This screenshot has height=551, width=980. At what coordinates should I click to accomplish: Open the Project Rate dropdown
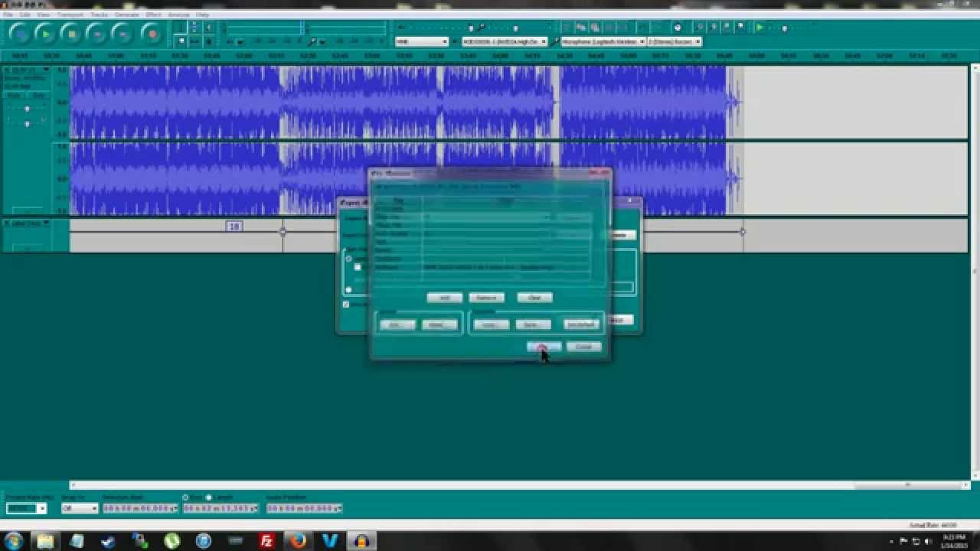(41, 509)
